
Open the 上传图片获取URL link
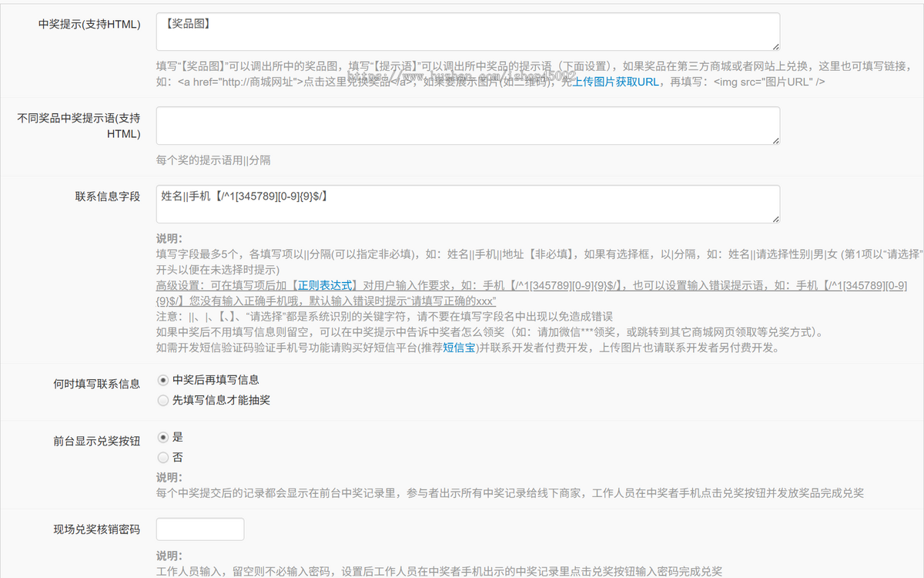(615, 81)
